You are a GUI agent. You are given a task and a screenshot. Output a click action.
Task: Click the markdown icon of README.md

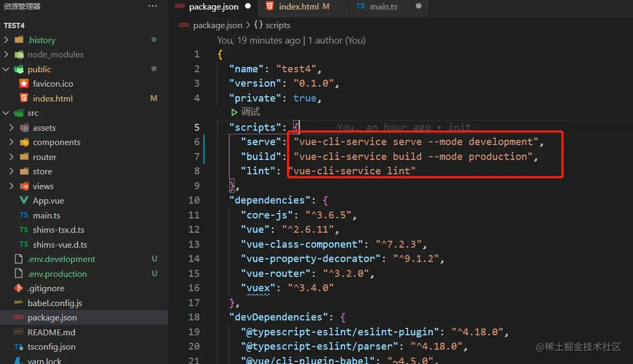click(x=19, y=332)
